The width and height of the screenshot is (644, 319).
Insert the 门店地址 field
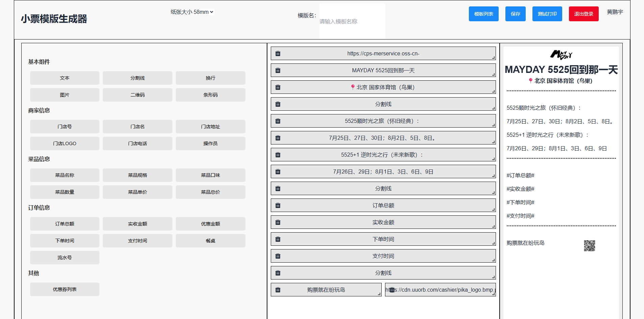click(211, 127)
